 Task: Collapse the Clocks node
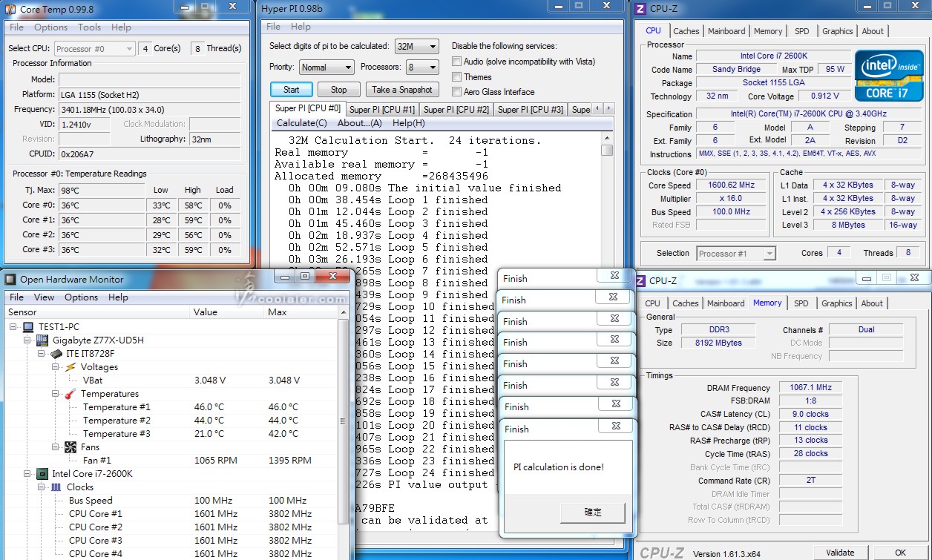[42, 487]
